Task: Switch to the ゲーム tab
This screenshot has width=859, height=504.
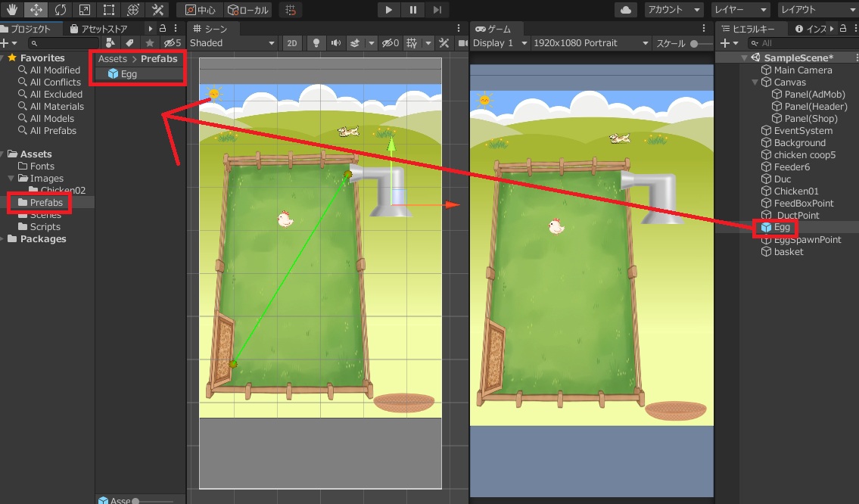Action: point(495,29)
